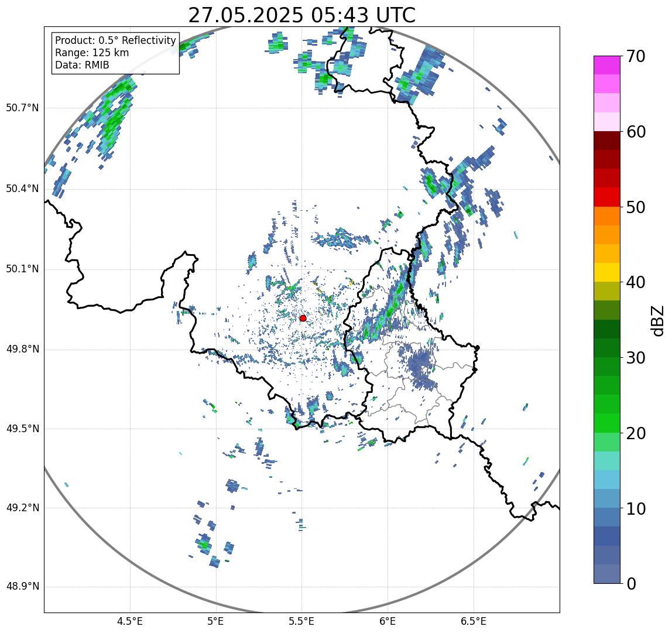Click the 48.9°N latitude label
This screenshot has width=672, height=633.
(22, 587)
